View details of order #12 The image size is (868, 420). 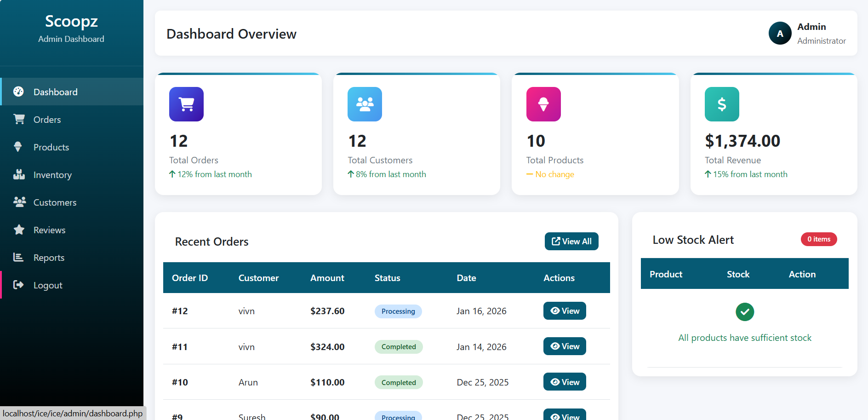[564, 311]
